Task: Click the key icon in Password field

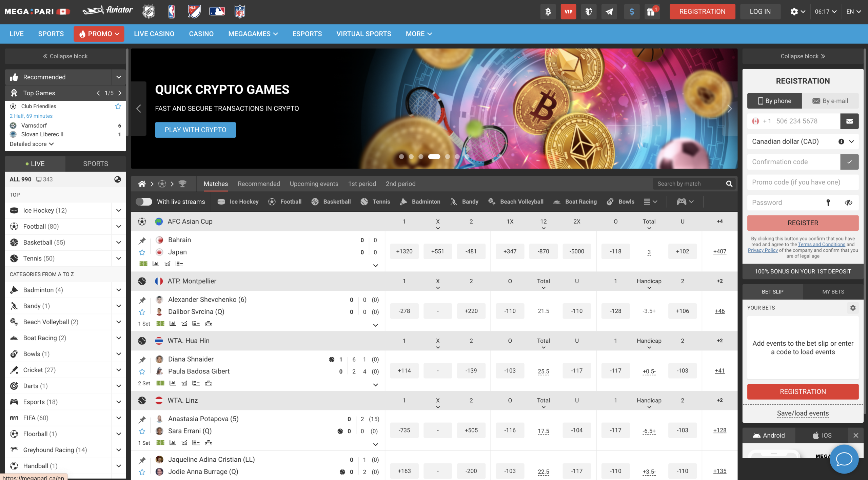Action: pos(828,203)
